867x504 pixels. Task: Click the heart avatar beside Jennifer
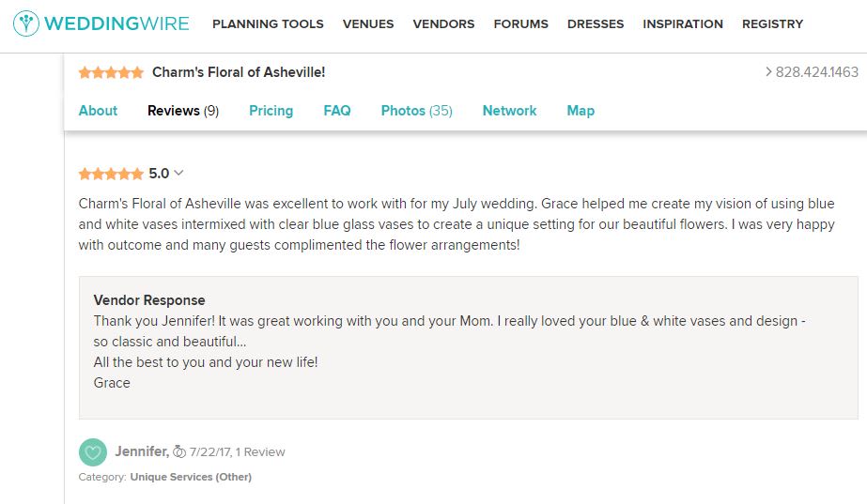pos(92,452)
